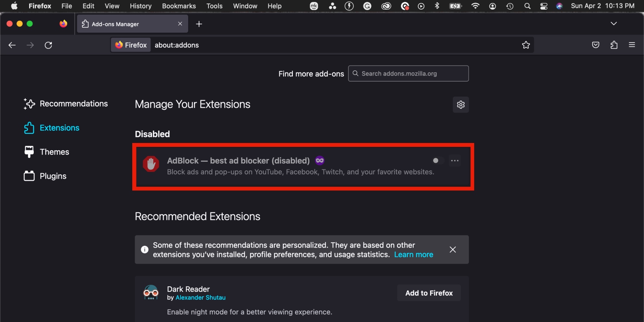This screenshot has height=322, width=644.
Task: Open a new tab with plus button
Action: [199, 24]
